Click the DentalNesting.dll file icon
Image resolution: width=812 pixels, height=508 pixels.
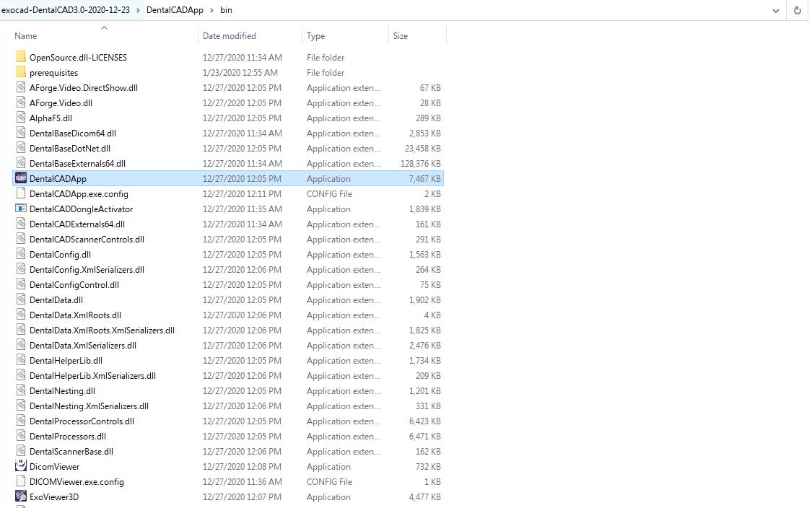click(x=21, y=390)
